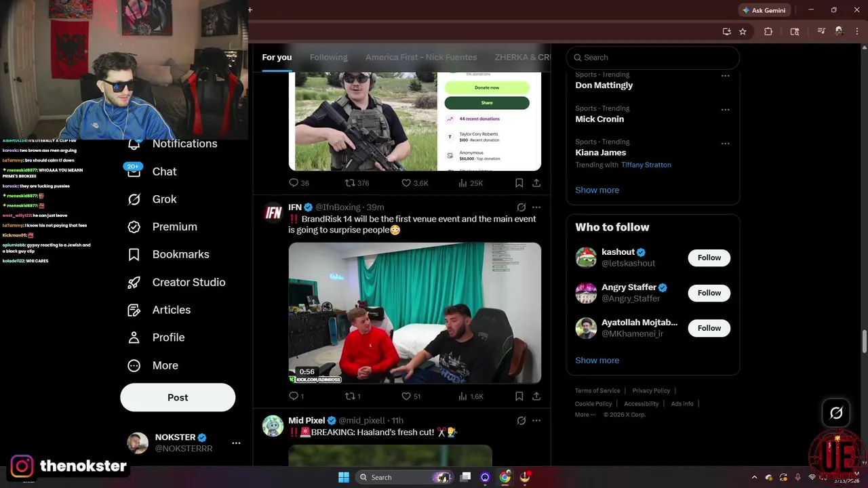868x488 pixels.
Task: Open three-dot menu on IFN post
Action: (536, 207)
